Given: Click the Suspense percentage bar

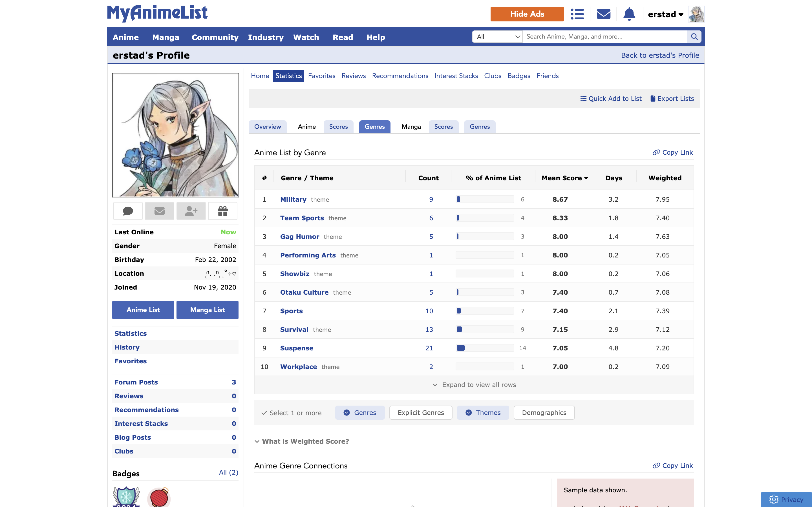Looking at the screenshot, I should coord(485,348).
